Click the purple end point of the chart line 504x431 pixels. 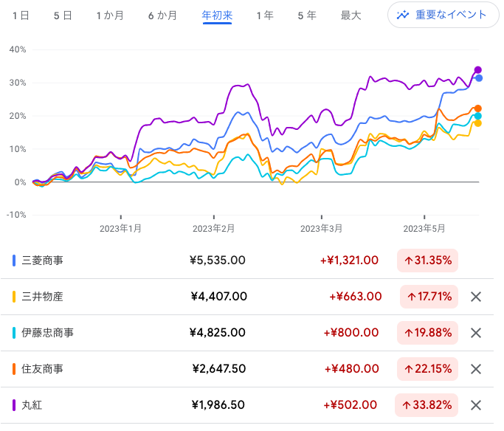click(478, 70)
